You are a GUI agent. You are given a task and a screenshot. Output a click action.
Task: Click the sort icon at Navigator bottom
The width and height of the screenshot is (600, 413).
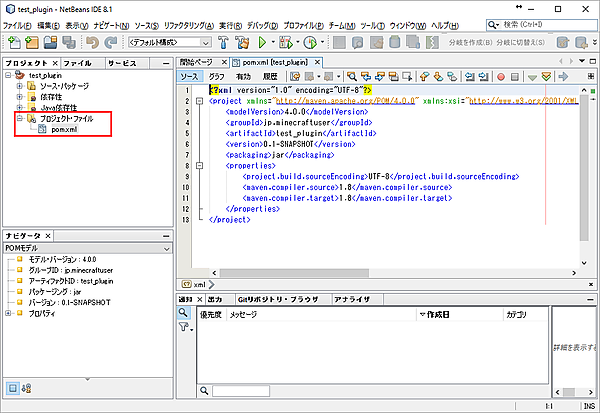click(28, 387)
